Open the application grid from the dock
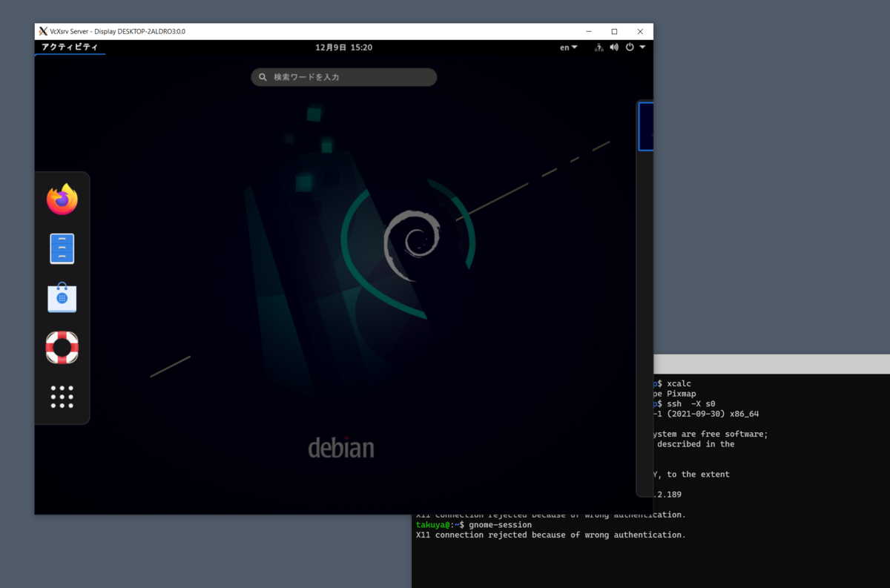Viewport: 890px width, 588px height. pyautogui.click(x=62, y=395)
